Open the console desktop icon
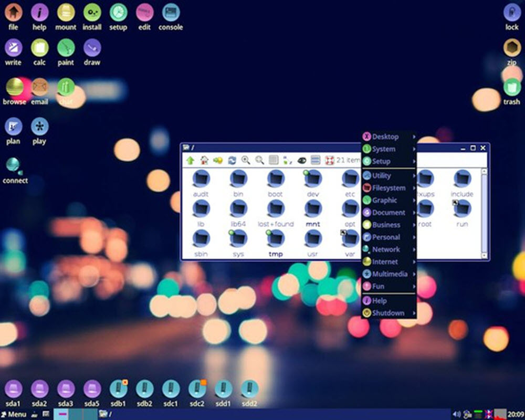525x420 pixels. (170, 12)
